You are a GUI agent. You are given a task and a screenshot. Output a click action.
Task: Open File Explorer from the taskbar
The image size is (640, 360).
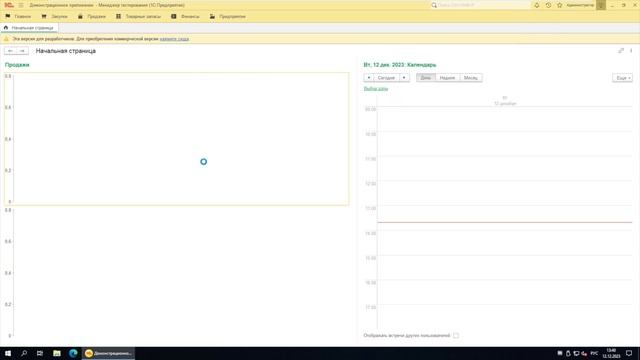[57, 353]
